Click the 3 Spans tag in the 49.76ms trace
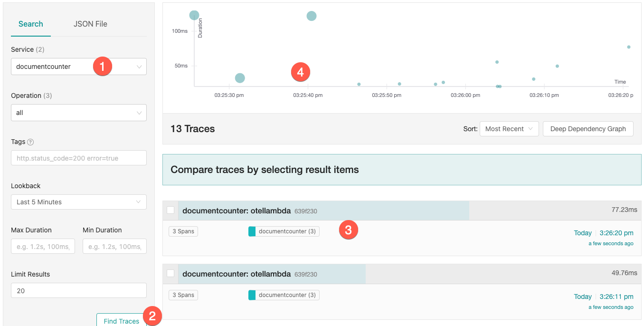 coord(183,295)
